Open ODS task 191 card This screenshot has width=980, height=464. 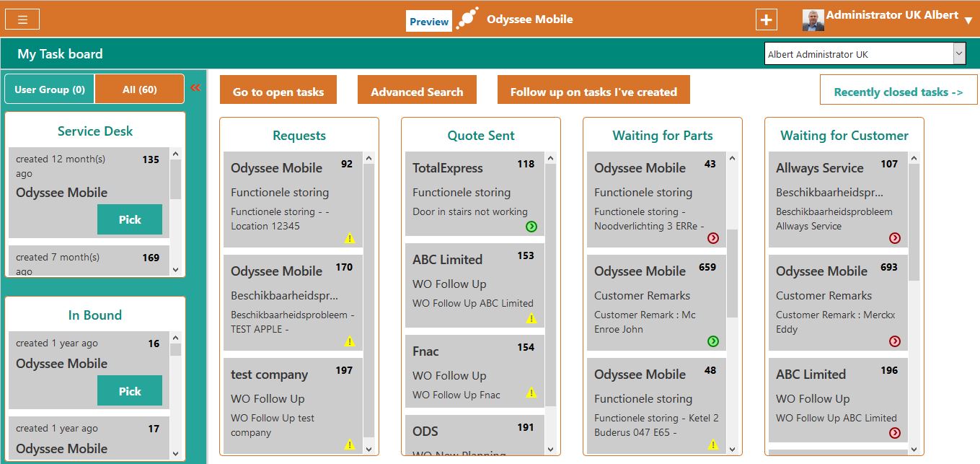point(474,435)
